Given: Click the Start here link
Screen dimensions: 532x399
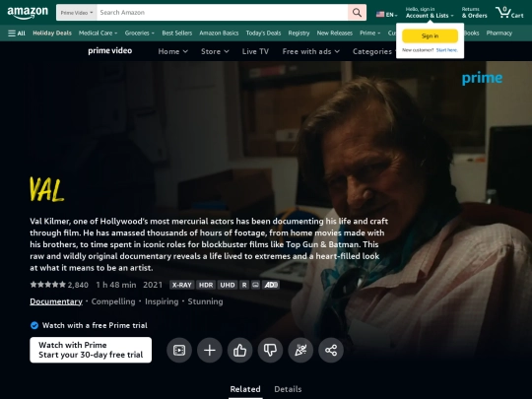Looking at the screenshot, I should [x=447, y=50].
